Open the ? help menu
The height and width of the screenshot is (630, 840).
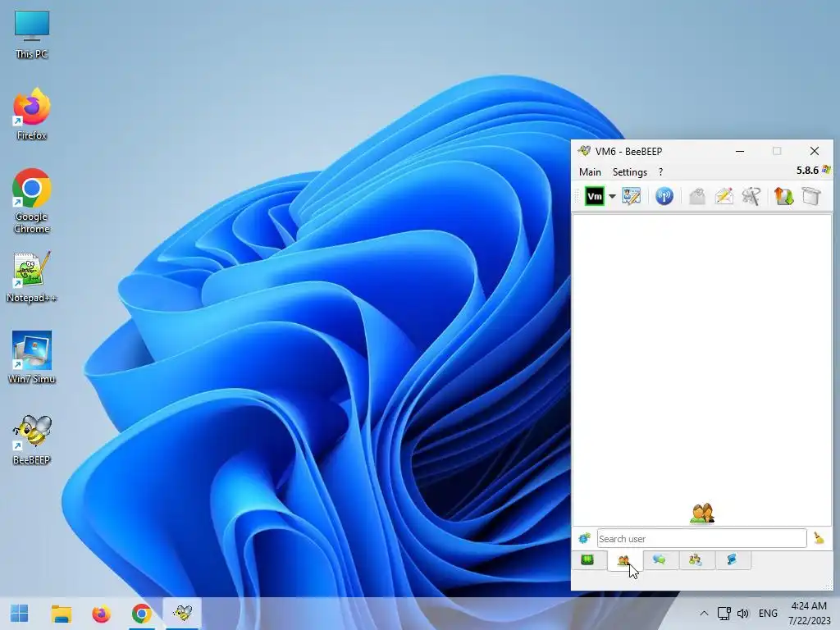coord(660,172)
